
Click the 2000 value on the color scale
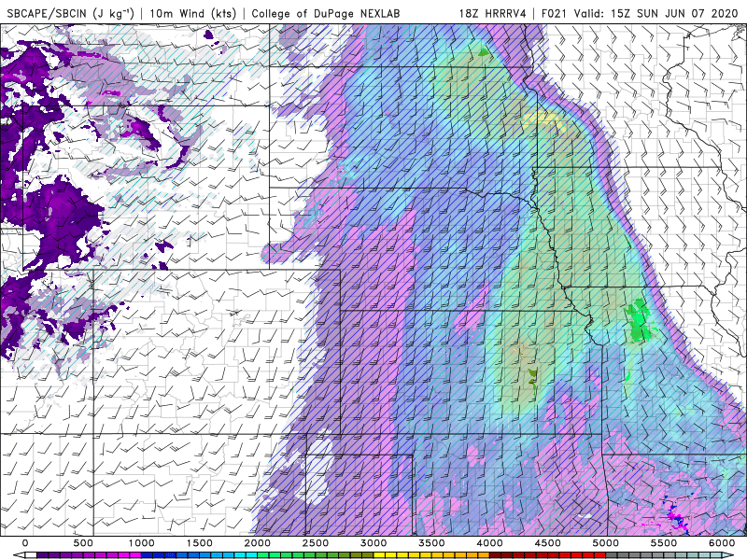(258, 543)
